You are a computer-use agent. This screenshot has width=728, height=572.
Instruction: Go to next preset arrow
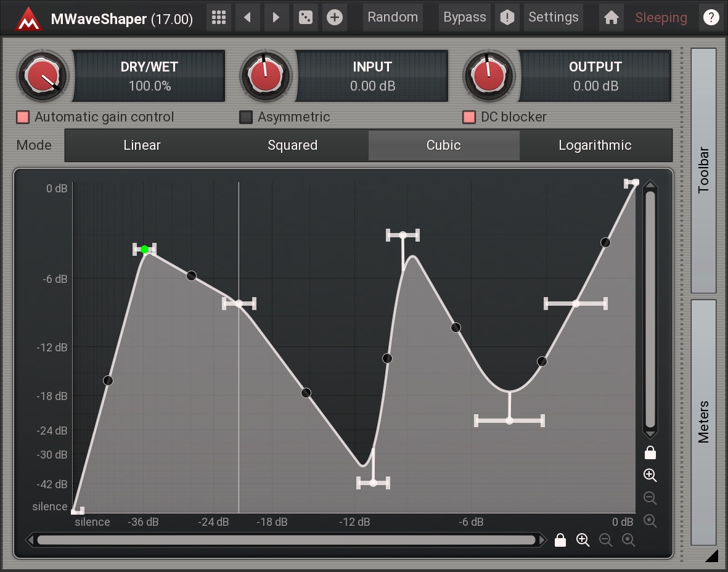tap(276, 17)
